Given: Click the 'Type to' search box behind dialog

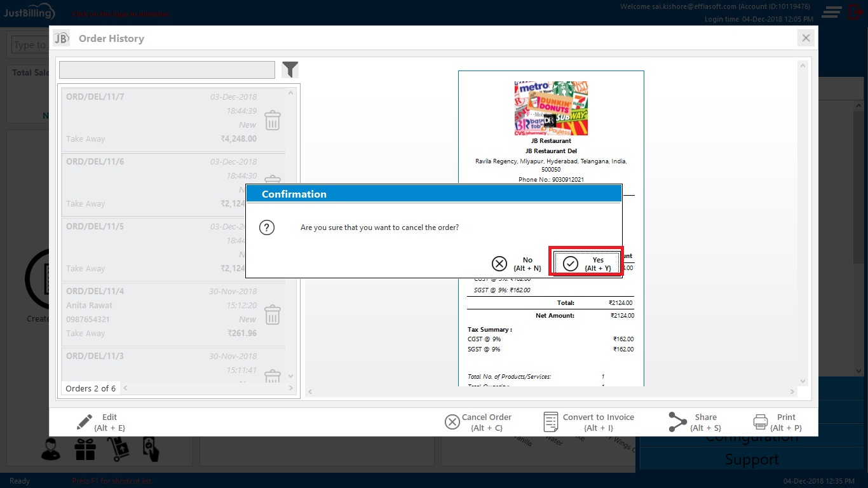Looking at the screenshot, I should [x=30, y=45].
